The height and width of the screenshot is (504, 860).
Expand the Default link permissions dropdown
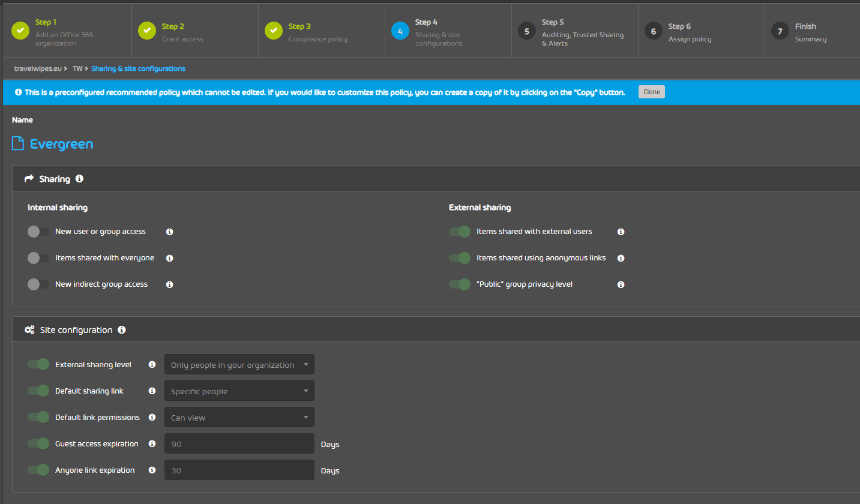(x=239, y=417)
